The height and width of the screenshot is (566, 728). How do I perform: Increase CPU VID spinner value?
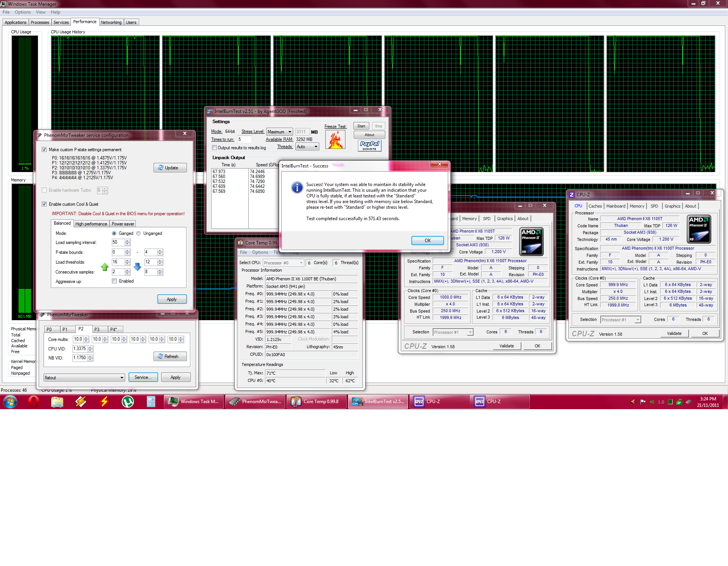tap(90, 347)
